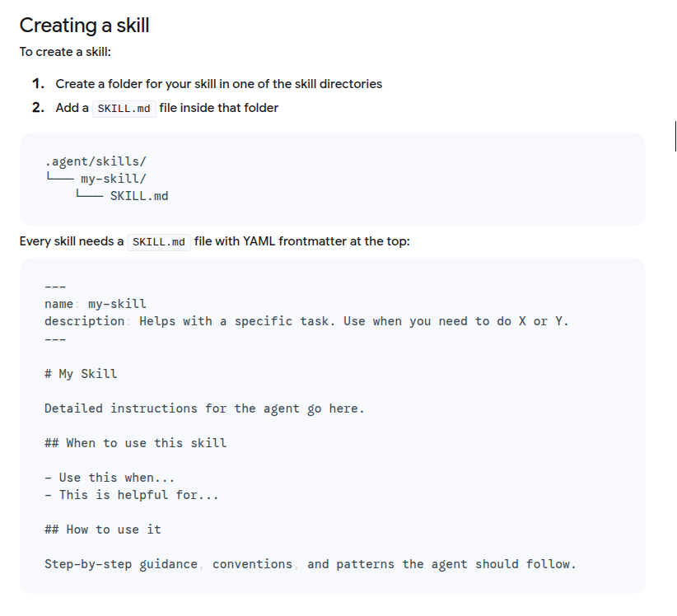677x616 pixels.
Task: Select step 1 about creating a folder
Action: (218, 84)
